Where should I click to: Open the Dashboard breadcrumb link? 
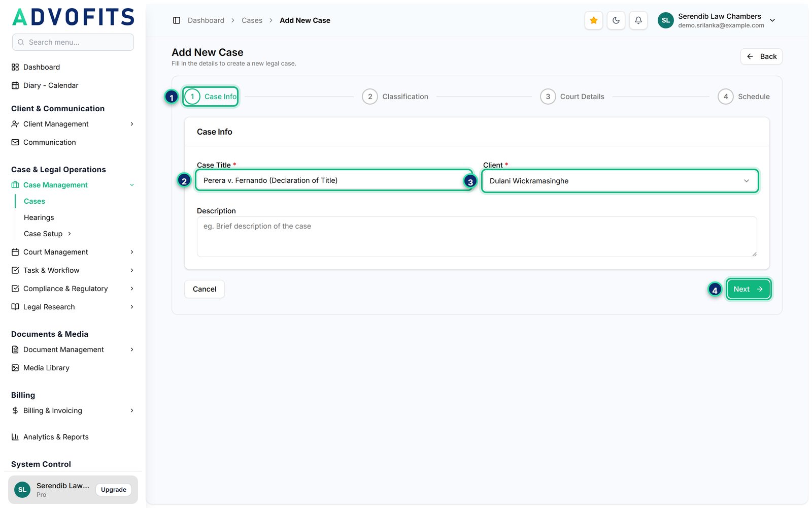pos(206,20)
